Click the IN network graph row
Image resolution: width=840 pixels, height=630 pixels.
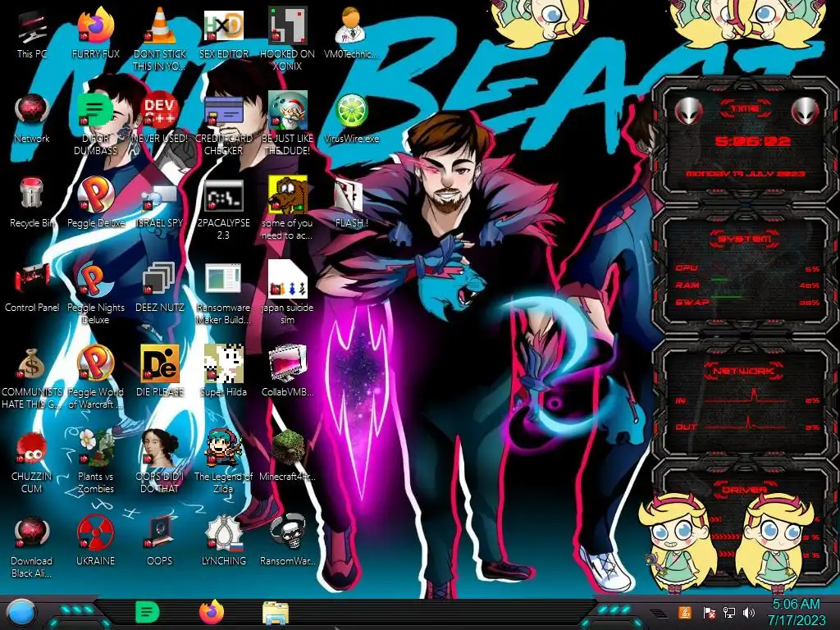[748, 399]
